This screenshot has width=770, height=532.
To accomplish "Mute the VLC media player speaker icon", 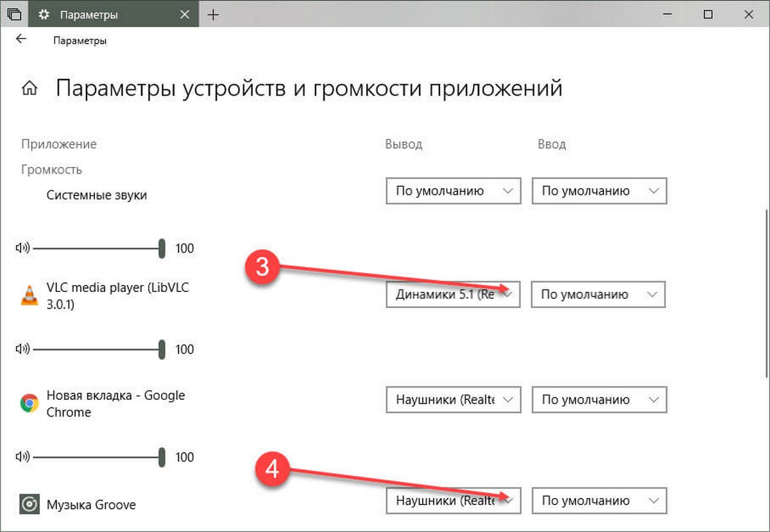I will (22, 349).
